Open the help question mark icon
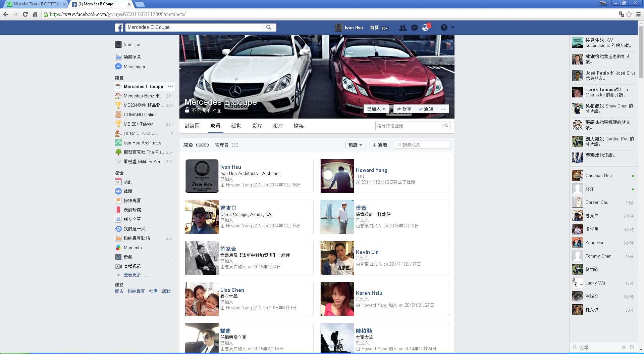 444,28
